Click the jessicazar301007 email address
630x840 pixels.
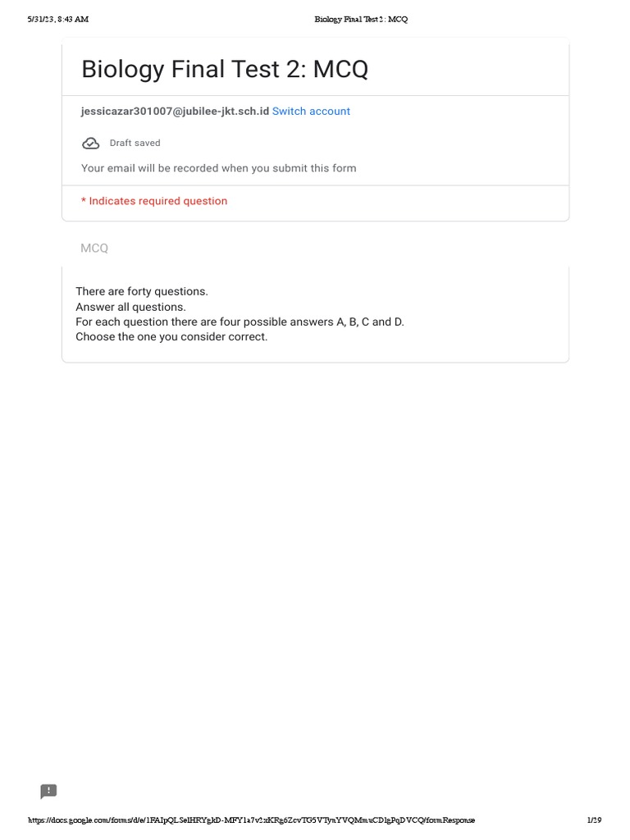click(175, 112)
